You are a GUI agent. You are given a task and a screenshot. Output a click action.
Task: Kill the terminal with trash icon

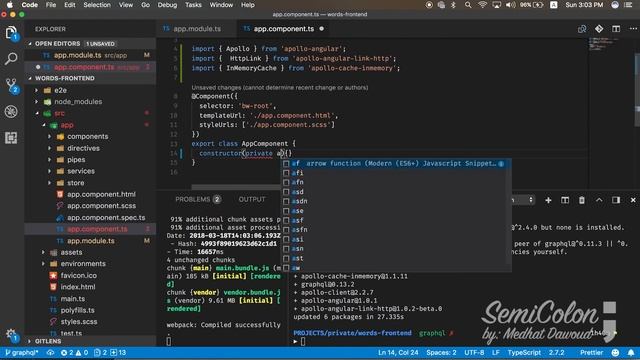[582, 200]
